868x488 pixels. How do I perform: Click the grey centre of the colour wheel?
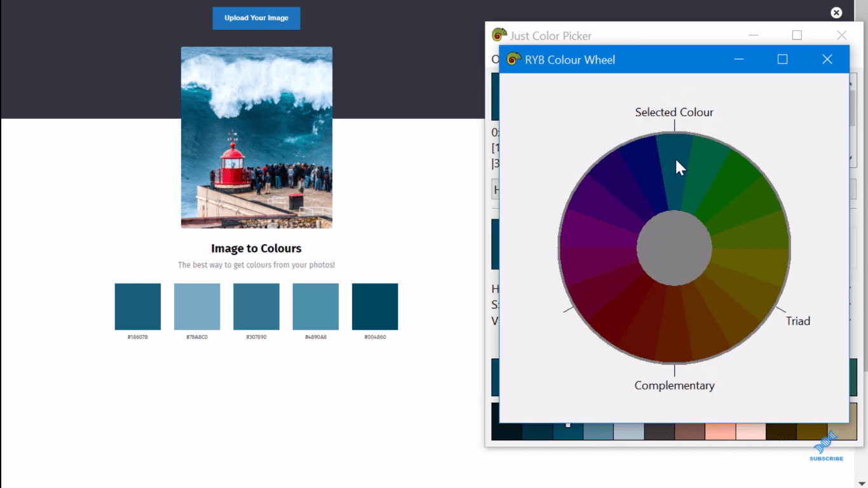[x=674, y=248]
